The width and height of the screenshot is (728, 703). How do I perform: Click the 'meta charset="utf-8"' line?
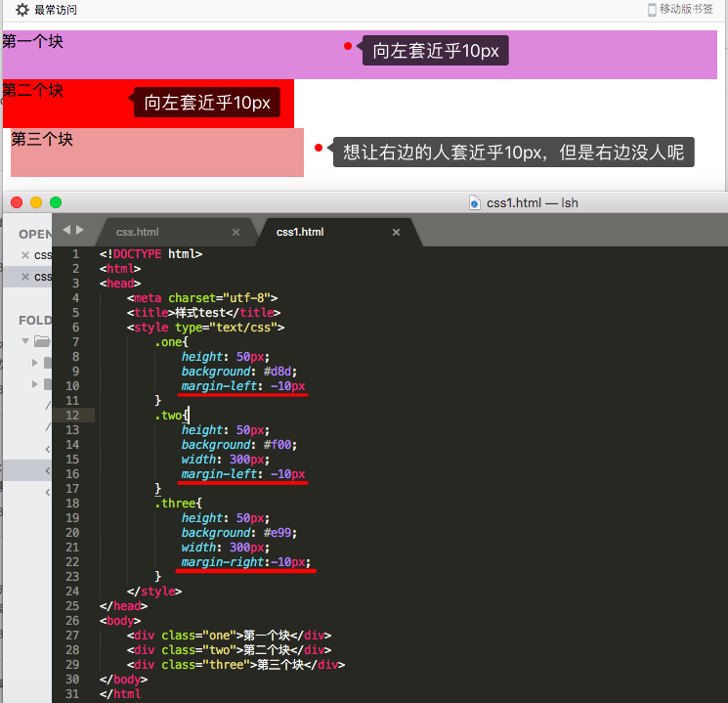point(202,298)
